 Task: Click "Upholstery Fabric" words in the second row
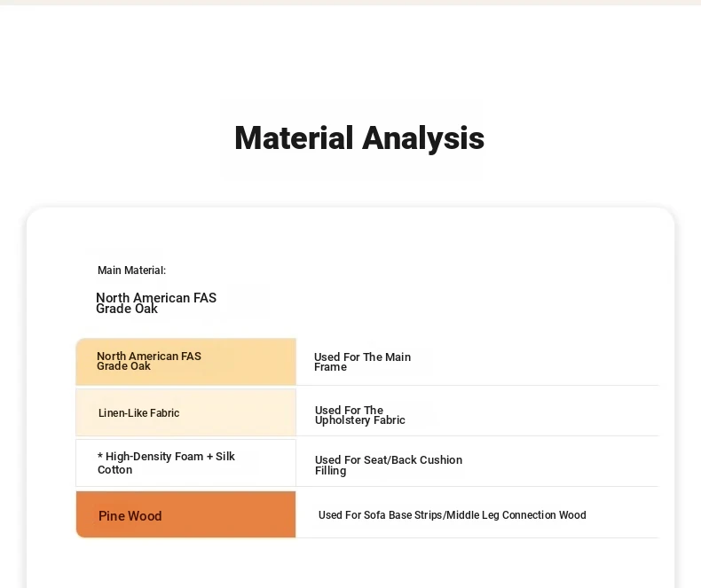point(360,420)
